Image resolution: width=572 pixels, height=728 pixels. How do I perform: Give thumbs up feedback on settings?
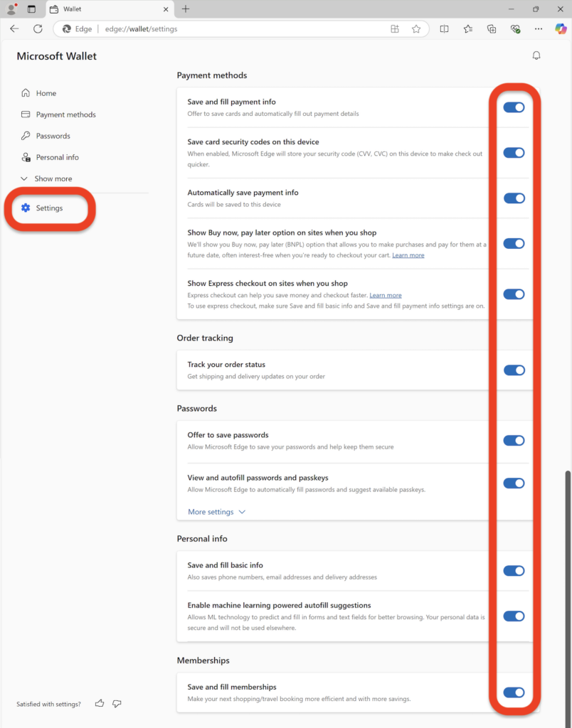point(99,704)
